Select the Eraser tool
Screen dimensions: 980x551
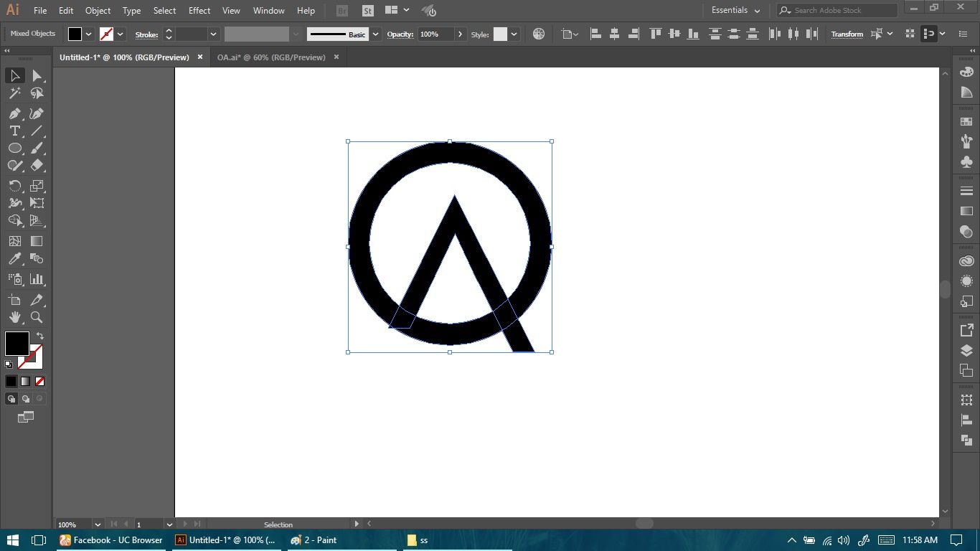[x=37, y=165]
